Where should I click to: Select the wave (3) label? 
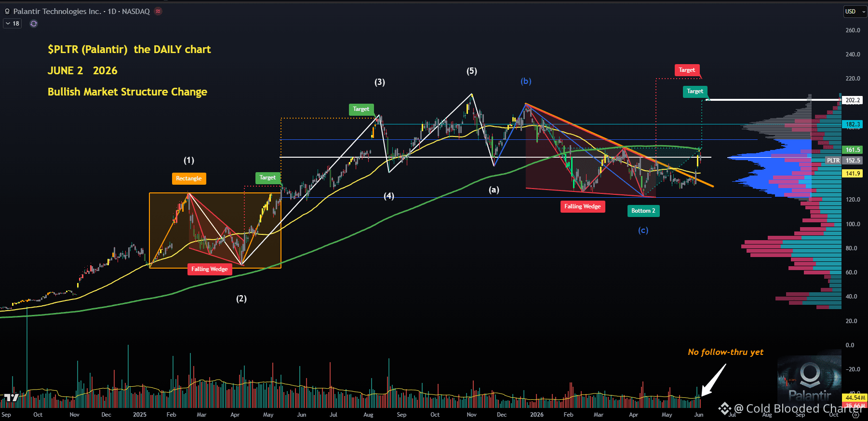click(x=380, y=82)
